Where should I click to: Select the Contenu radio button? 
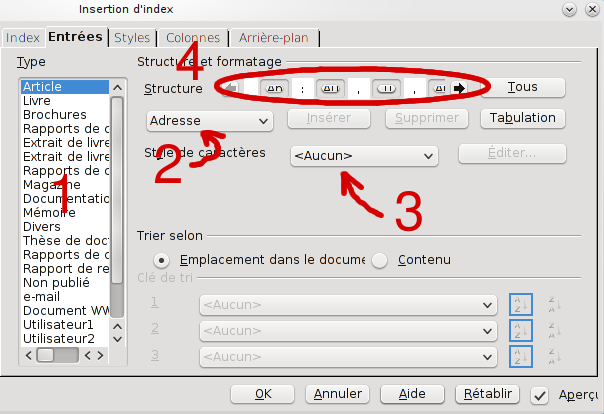coord(379,261)
